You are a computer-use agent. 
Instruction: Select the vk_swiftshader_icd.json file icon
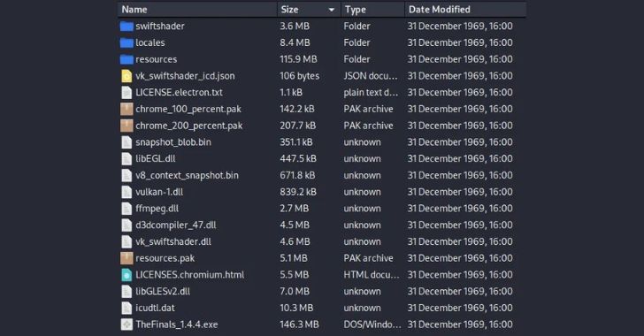click(x=126, y=76)
